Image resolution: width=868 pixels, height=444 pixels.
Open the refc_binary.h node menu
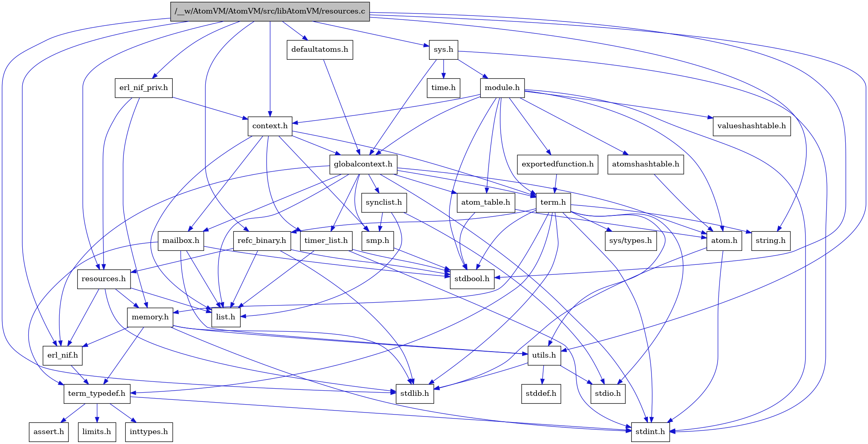(262, 240)
